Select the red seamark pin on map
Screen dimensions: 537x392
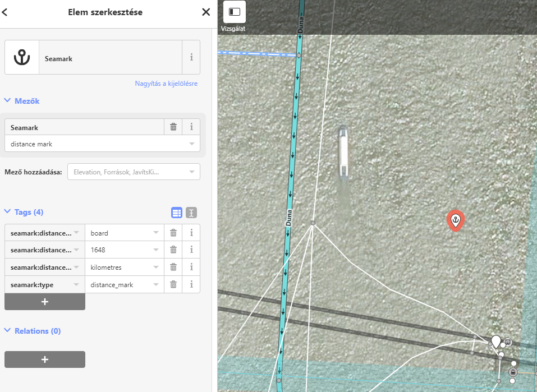[456, 220]
